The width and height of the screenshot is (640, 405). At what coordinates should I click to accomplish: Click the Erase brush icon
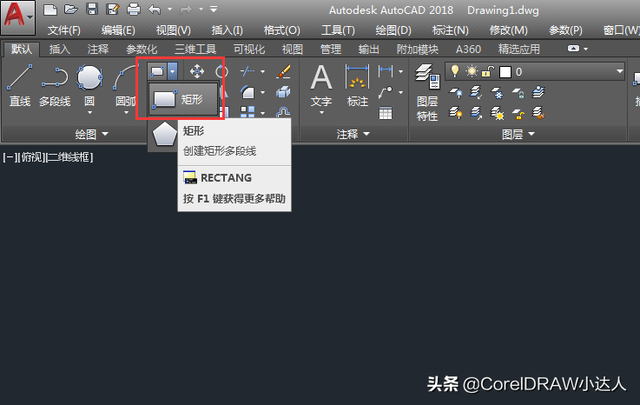click(283, 71)
